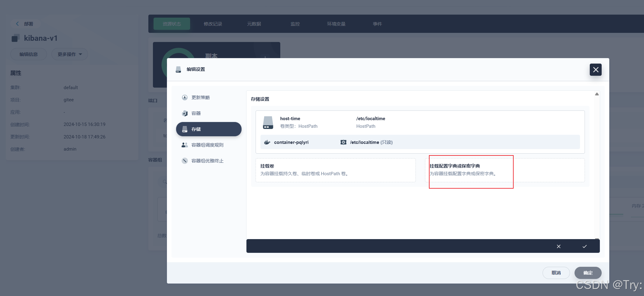Click 挂载配置字典或保密字典 option
The image size is (644, 296).
coord(505,170)
